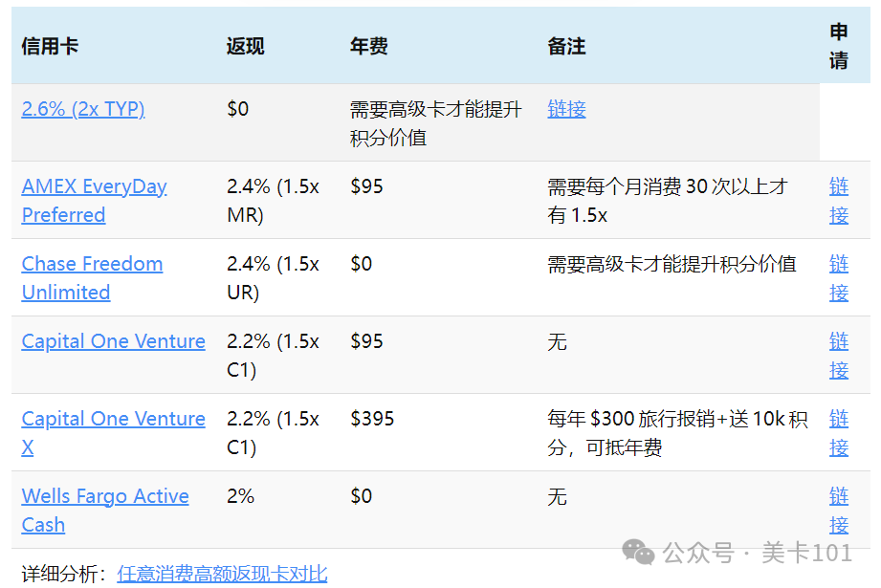Open AMEX EveryDay Preferred card link
Viewport: 881px width, 588px height.
click(x=95, y=201)
